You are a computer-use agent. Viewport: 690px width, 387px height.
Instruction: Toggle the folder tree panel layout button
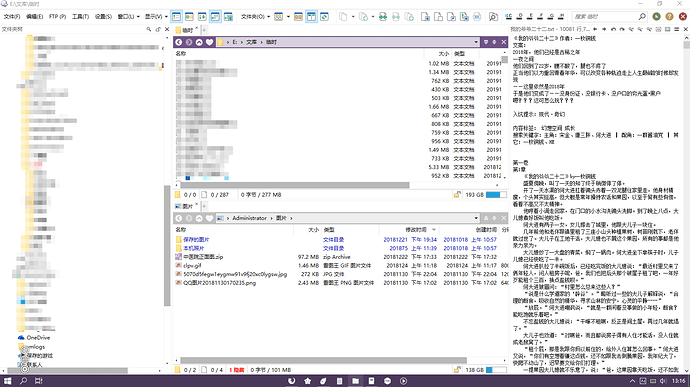click(176, 17)
